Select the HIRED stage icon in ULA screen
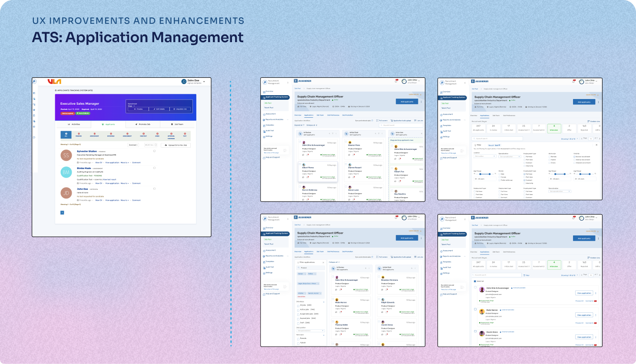 [x=157, y=135]
